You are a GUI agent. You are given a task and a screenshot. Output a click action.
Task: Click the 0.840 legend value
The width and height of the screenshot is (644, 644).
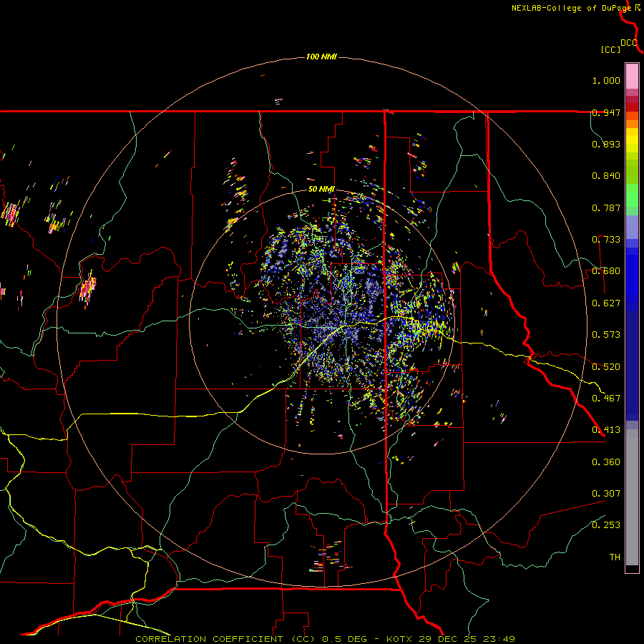coord(606,176)
